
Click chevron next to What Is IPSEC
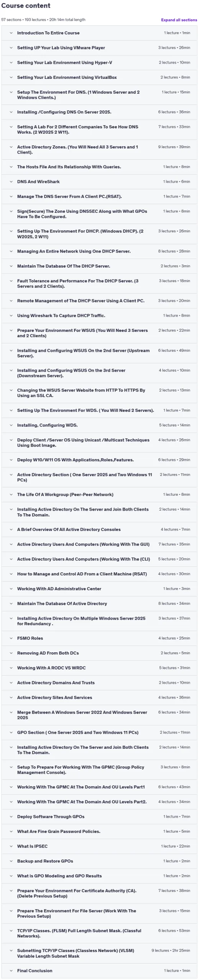tap(11, 846)
